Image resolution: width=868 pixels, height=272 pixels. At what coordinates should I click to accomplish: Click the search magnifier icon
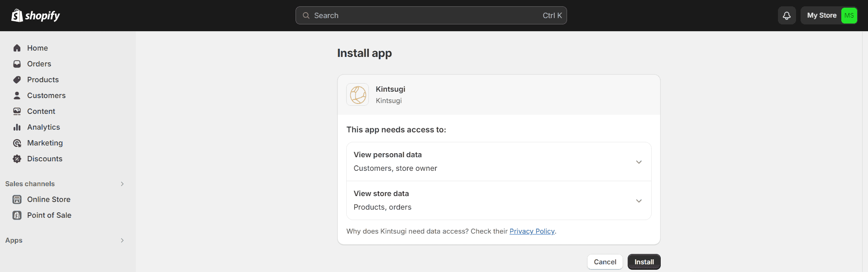(x=306, y=15)
